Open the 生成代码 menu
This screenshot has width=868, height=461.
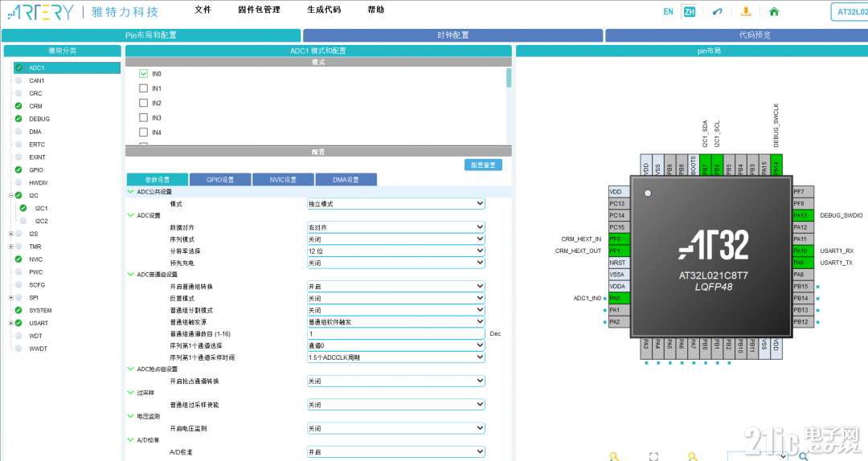[x=324, y=10]
